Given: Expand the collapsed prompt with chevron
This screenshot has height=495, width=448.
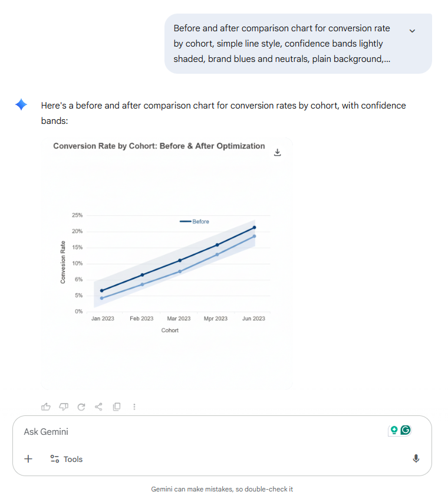Looking at the screenshot, I should [x=412, y=31].
